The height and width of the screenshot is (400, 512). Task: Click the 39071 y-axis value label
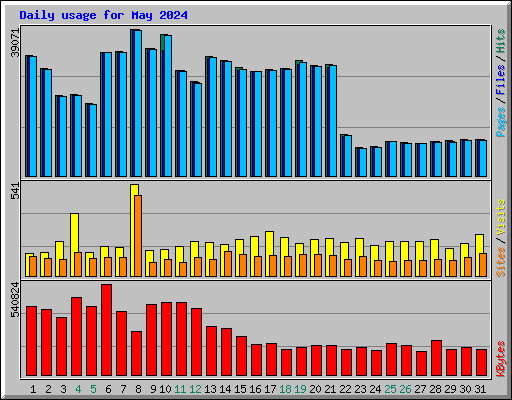click(15, 43)
